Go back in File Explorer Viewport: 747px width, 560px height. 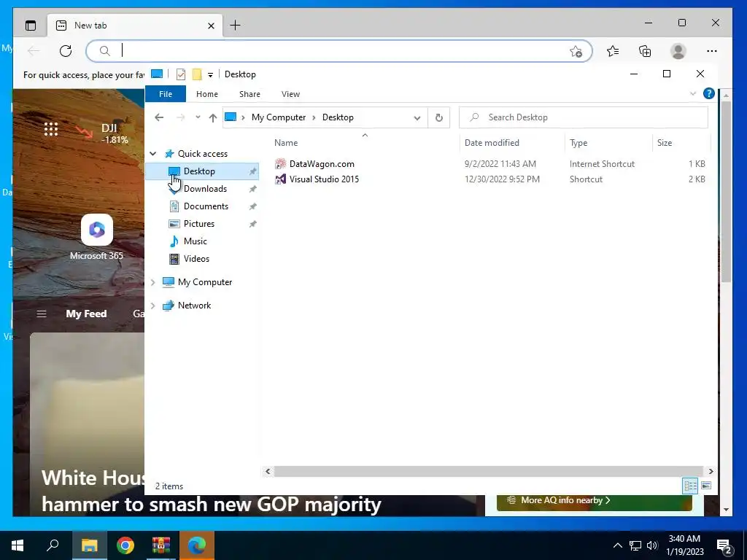coord(159,117)
